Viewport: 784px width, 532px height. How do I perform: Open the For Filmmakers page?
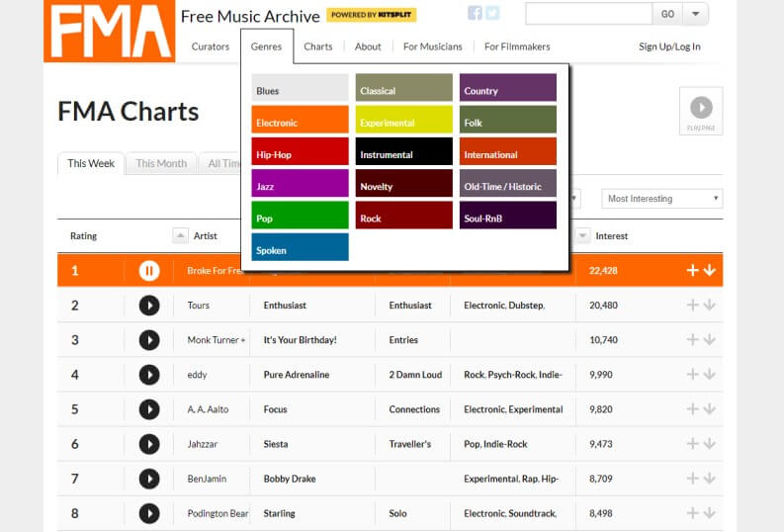click(x=517, y=46)
